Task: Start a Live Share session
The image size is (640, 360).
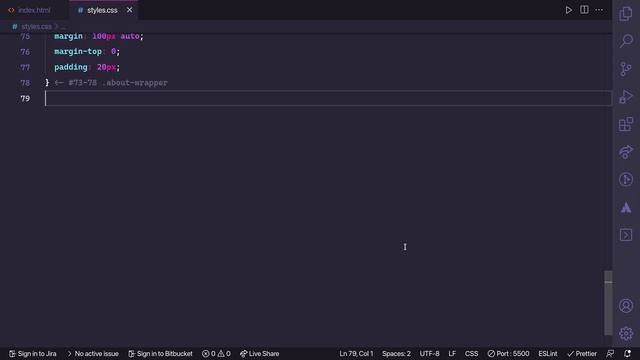Action: (x=260, y=353)
